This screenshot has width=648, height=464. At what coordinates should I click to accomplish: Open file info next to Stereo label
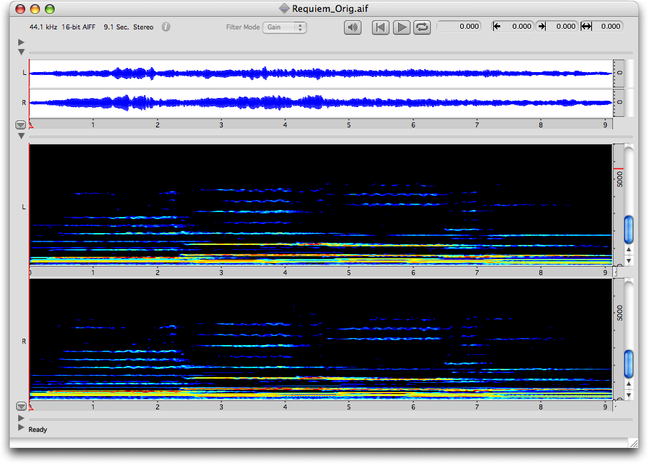pos(166,27)
